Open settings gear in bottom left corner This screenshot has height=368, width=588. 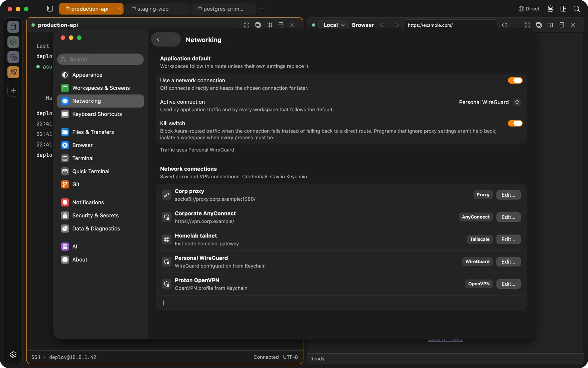pyautogui.click(x=13, y=355)
